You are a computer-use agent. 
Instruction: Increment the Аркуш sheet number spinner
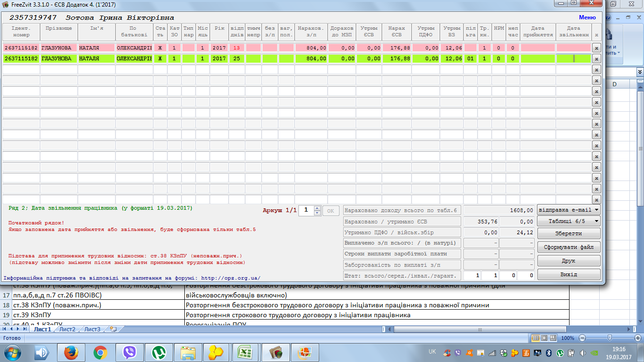pos(317,208)
